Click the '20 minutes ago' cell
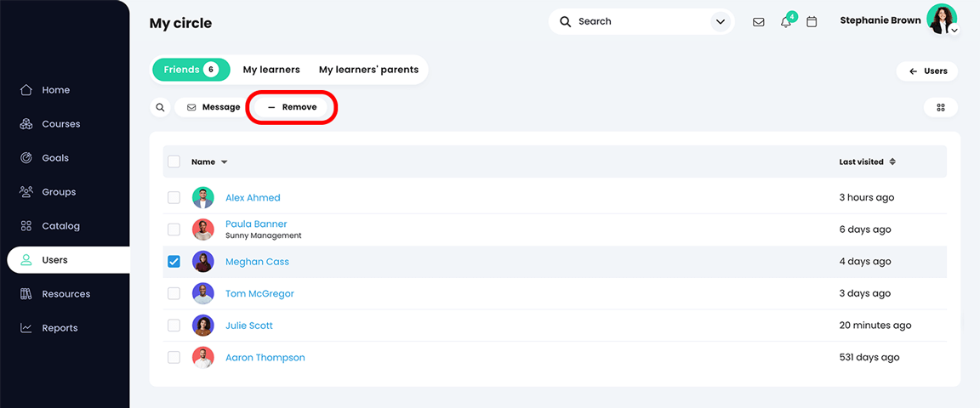Image resolution: width=980 pixels, height=408 pixels. [875, 326]
